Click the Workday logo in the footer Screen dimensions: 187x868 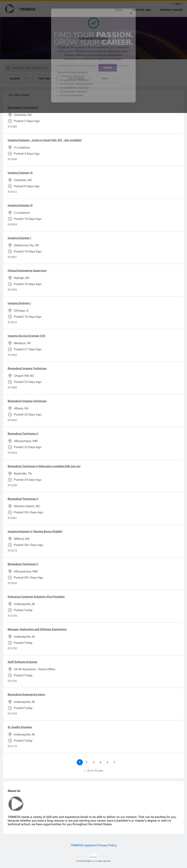tap(93, 856)
